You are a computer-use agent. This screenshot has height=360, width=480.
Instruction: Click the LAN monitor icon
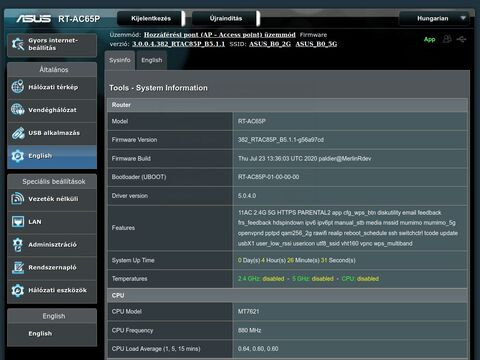pyautogui.click(x=18, y=222)
